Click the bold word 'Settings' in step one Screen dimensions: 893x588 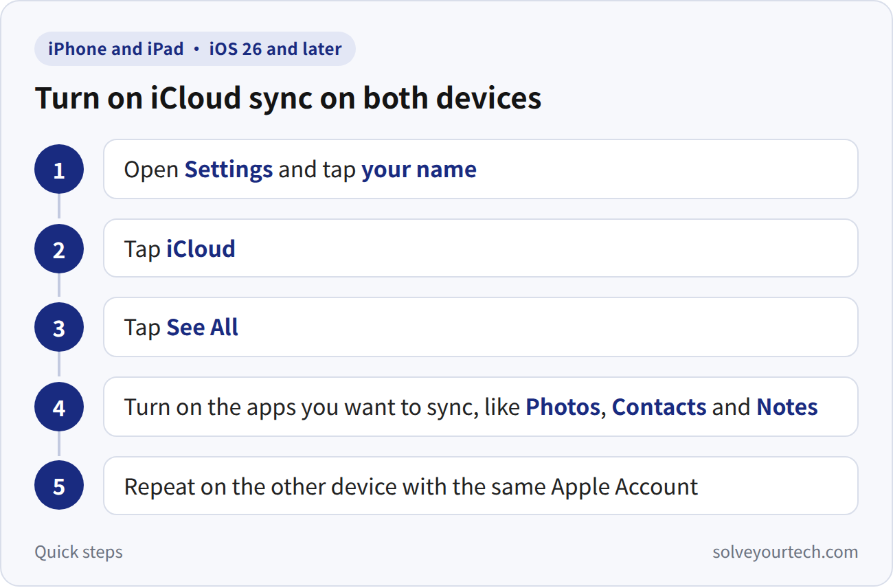pyautogui.click(x=229, y=170)
